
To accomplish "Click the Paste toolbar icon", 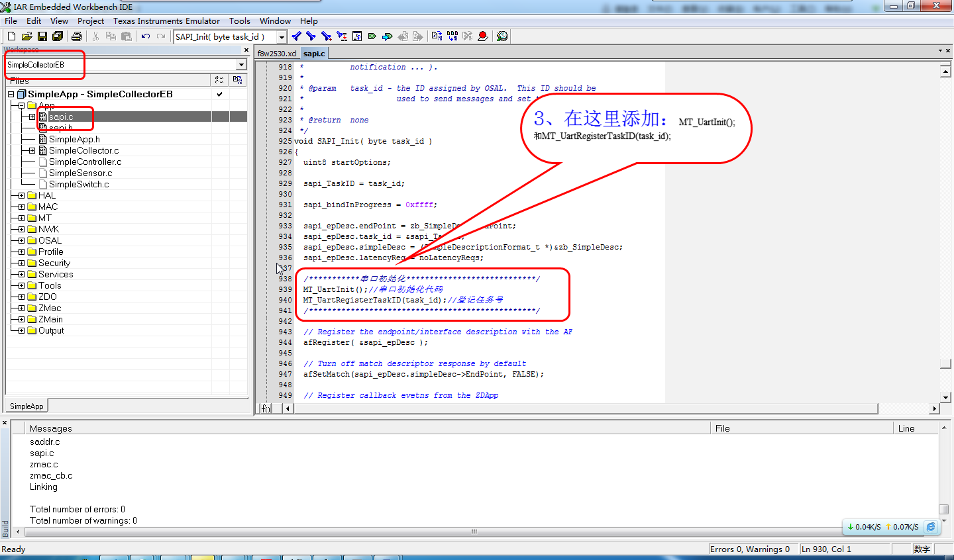I will 126,36.
